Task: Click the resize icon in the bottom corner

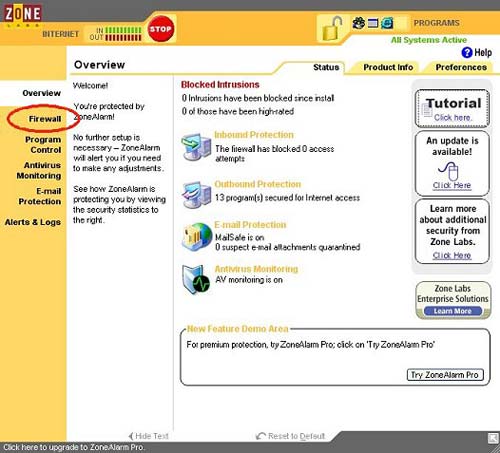Action: point(493,438)
